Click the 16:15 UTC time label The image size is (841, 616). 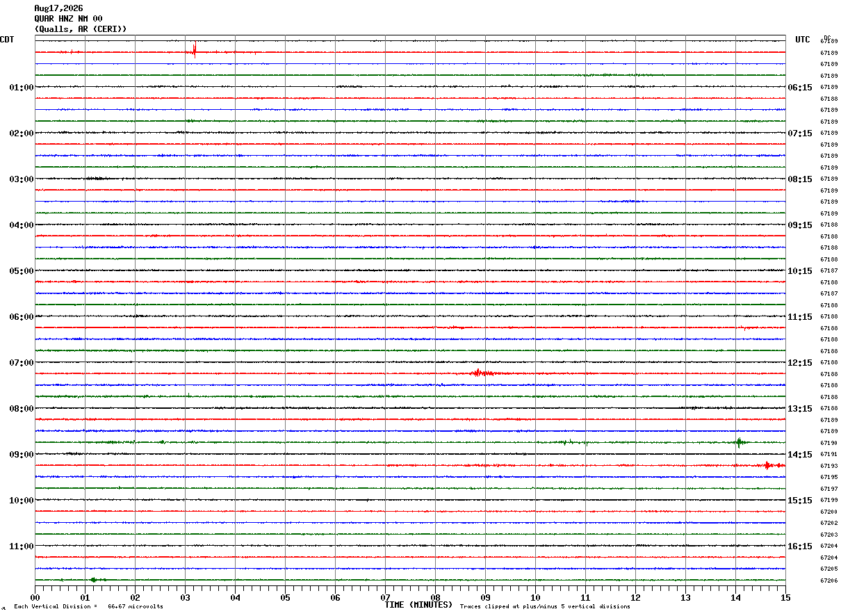799,546
